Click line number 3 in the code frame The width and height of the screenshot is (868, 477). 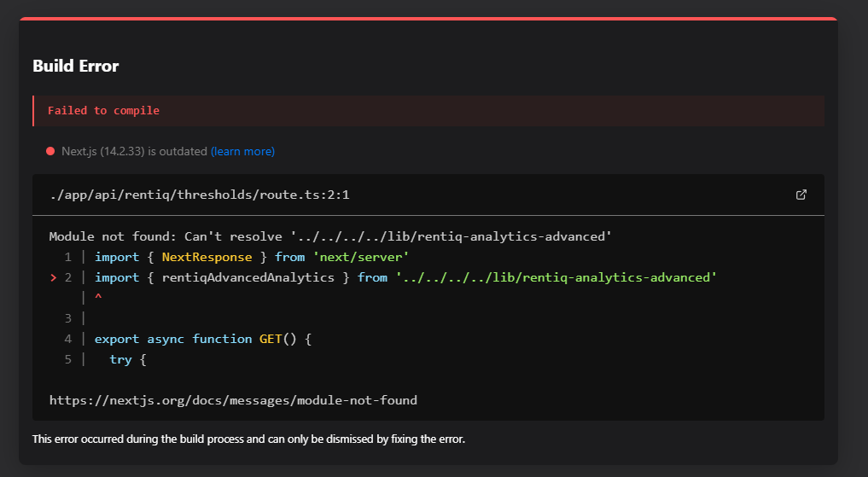(x=67, y=318)
